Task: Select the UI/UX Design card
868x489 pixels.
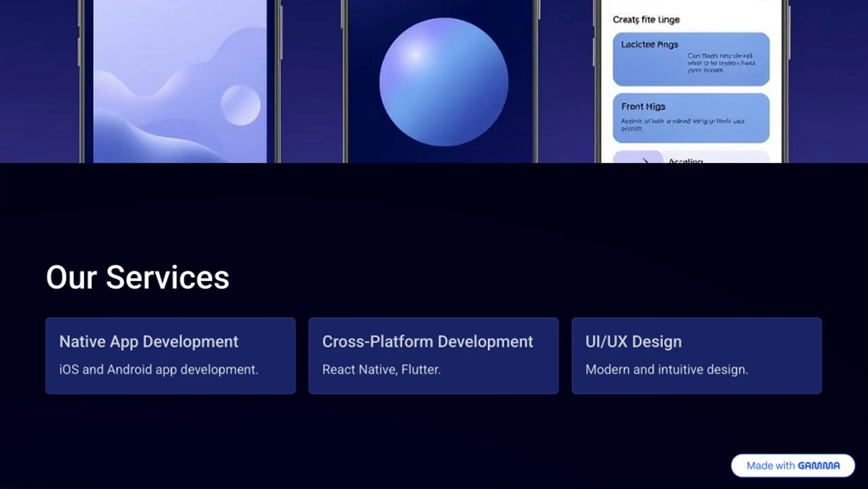Action: pos(696,356)
